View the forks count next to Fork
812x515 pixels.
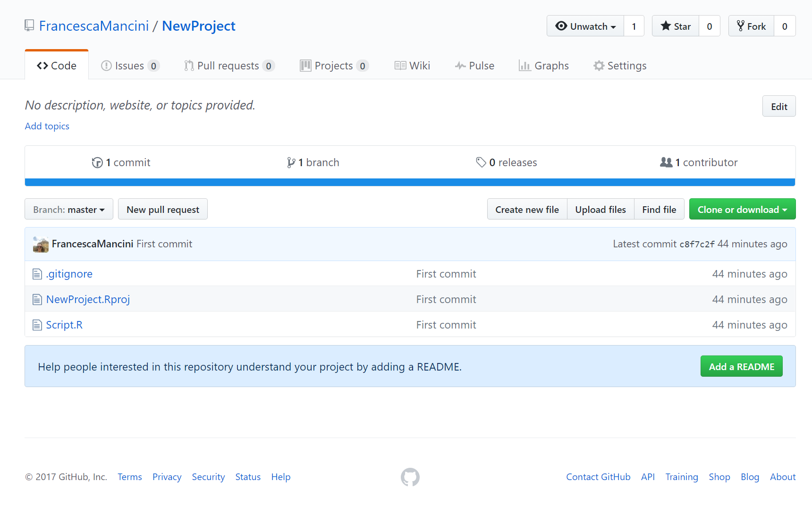(x=785, y=26)
